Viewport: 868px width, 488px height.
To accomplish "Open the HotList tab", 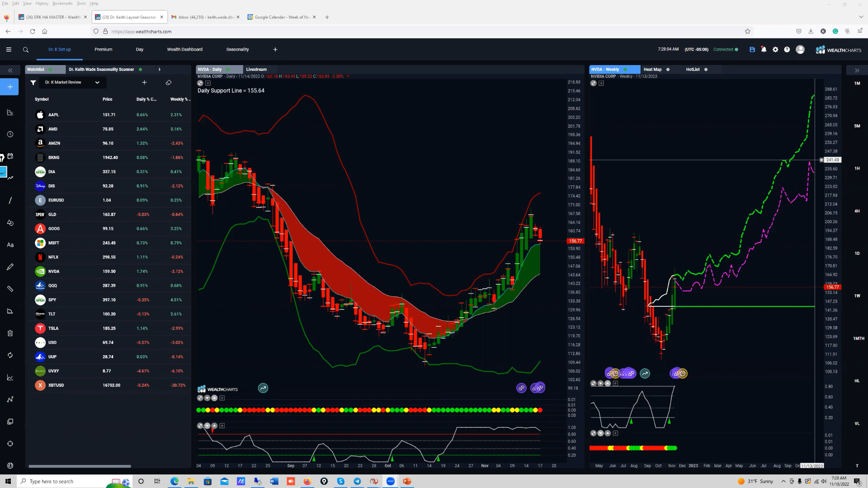I will pyautogui.click(x=693, y=70).
